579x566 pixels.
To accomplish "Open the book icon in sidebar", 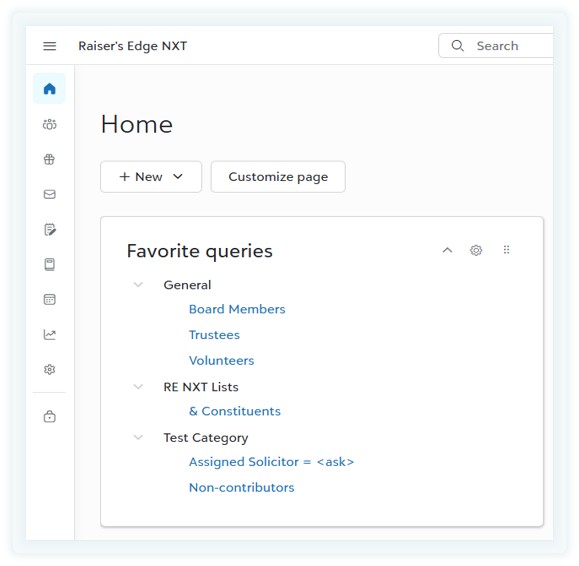I will pyautogui.click(x=49, y=264).
